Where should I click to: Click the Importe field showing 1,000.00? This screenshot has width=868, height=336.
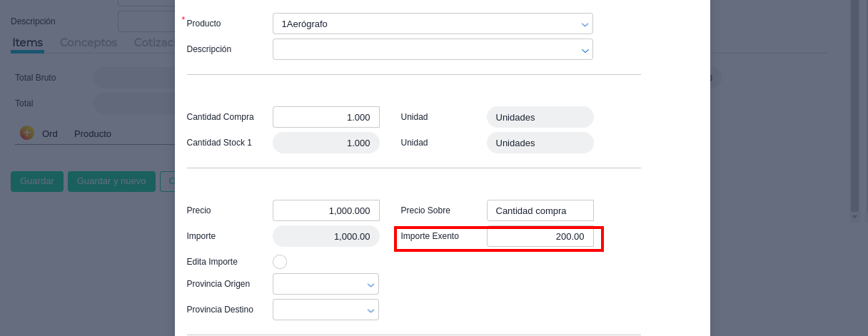click(325, 236)
